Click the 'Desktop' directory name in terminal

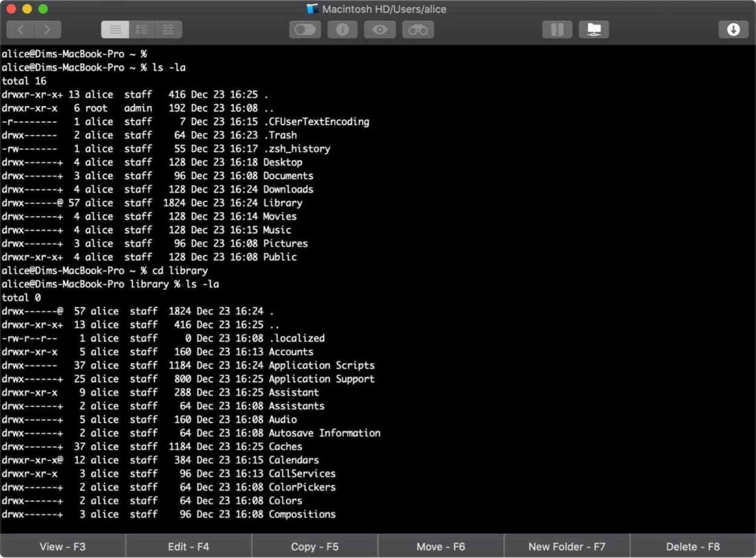click(282, 162)
